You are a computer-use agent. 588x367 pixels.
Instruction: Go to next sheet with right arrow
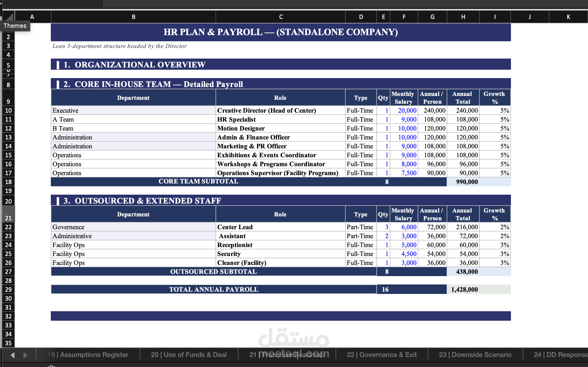click(25, 355)
